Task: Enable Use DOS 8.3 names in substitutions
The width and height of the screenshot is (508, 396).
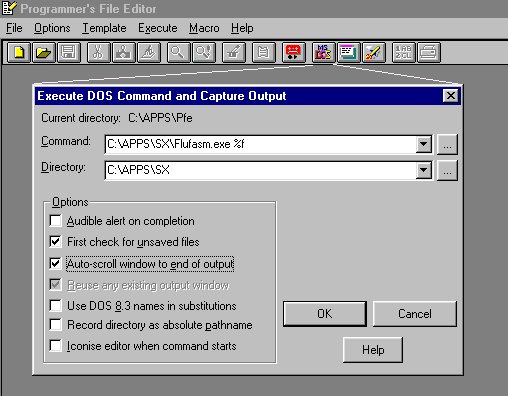Action: pos(55,305)
